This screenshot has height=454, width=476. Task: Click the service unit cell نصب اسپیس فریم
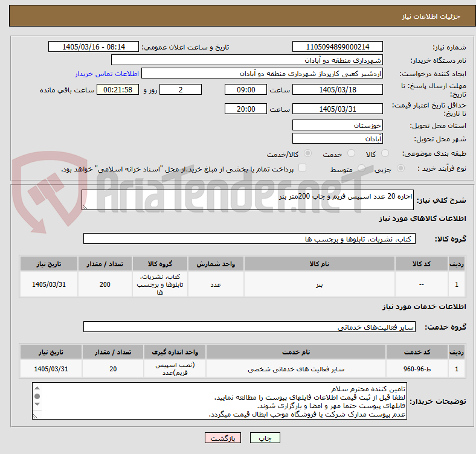175,369
